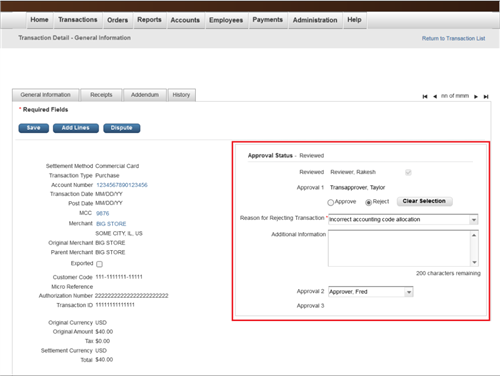Open account number 1234567890123456 link
The height and width of the screenshot is (376, 500).
pos(122,185)
